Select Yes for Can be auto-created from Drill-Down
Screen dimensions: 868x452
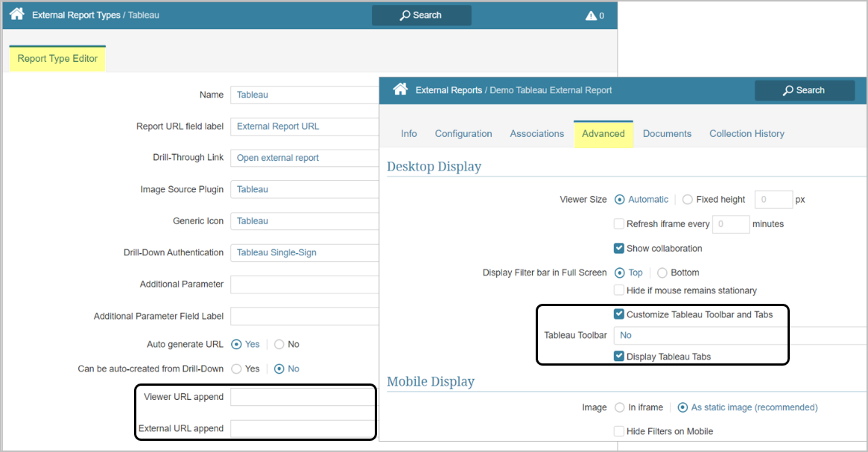pos(236,369)
